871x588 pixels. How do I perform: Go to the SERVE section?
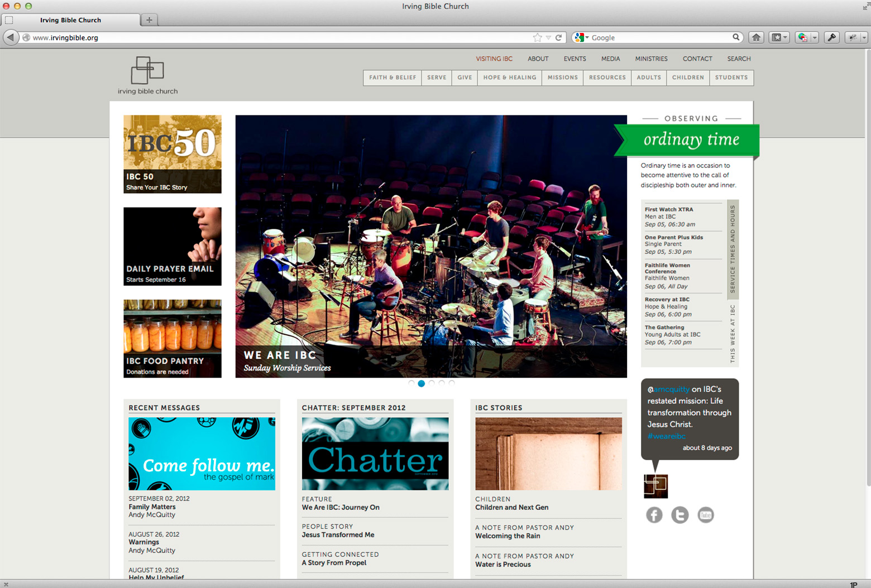[x=437, y=78]
